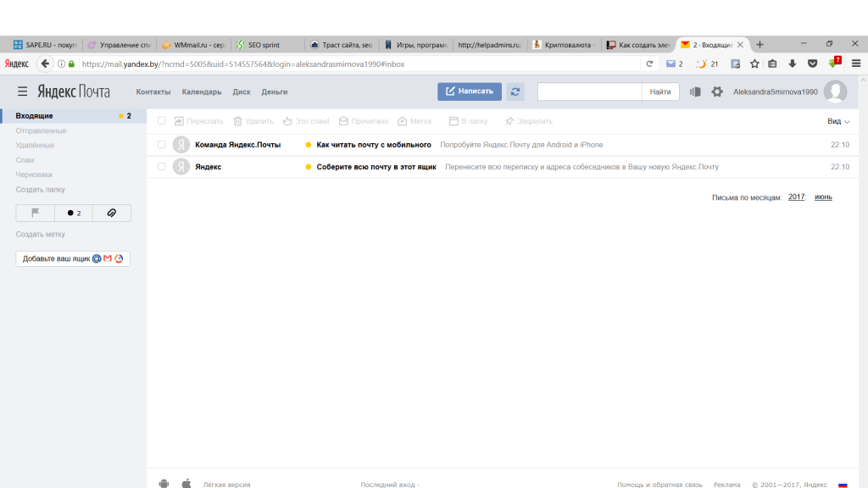Open the settings gear icon
Image resolution: width=868 pixels, height=488 pixels.
click(x=717, y=91)
